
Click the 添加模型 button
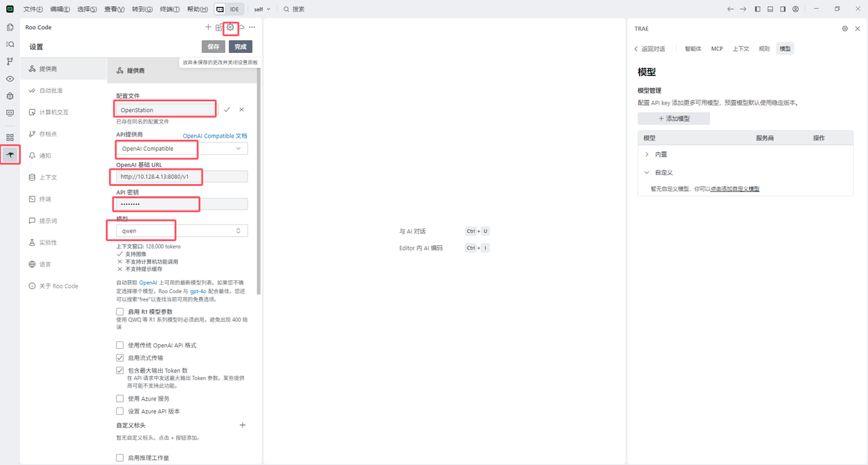pyautogui.click(x=674, y=117)
